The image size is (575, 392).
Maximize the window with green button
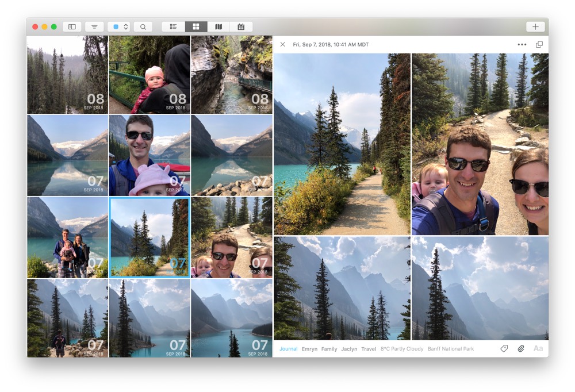(x=54, y=27)
